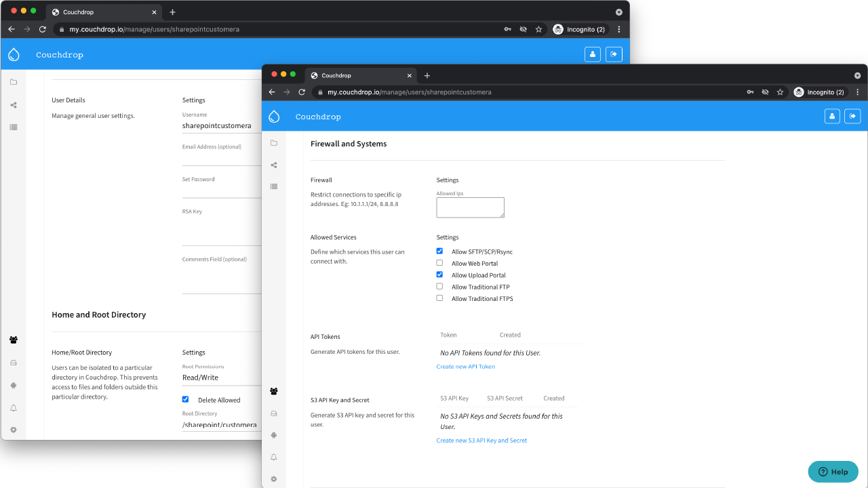Click the Username field in back window
Screen dimensions: 868x488
222,125
